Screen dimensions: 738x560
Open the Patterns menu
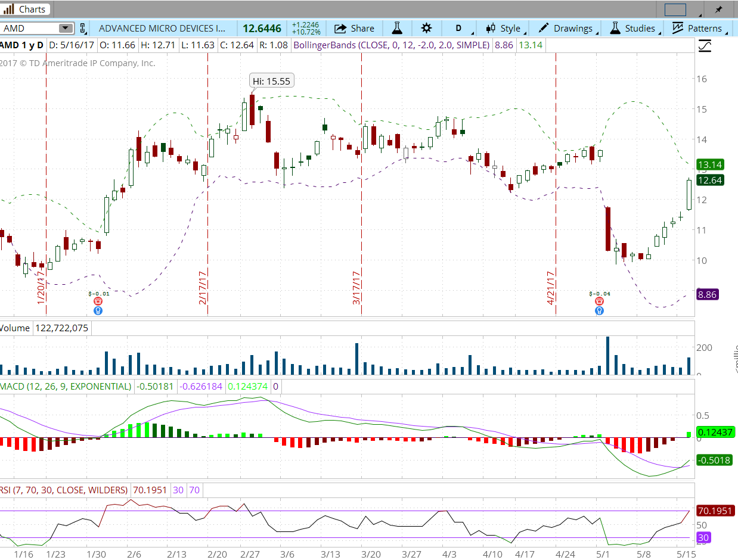698,28
